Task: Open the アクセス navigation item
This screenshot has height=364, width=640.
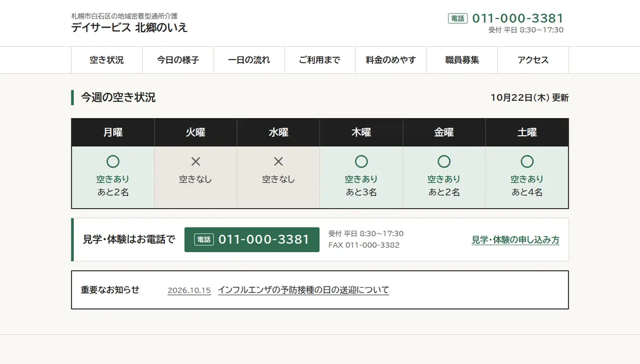Action: pos(533,60)
